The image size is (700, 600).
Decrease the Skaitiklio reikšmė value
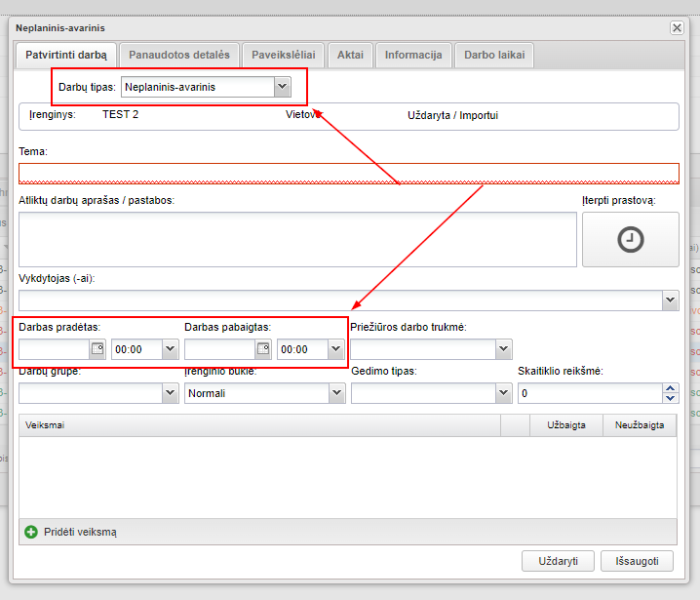[x=670, y=398]
